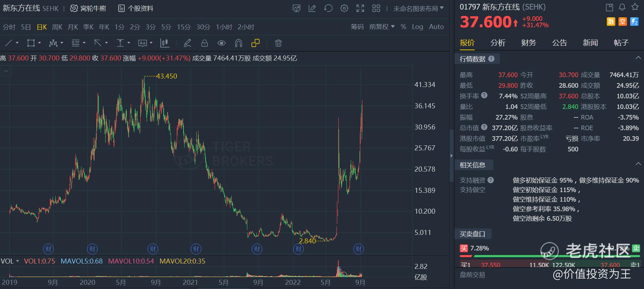Select the wave pattern drawing tool
This screenshot has height=289, width=644.
pyautogui.click(x=53, y=43)
